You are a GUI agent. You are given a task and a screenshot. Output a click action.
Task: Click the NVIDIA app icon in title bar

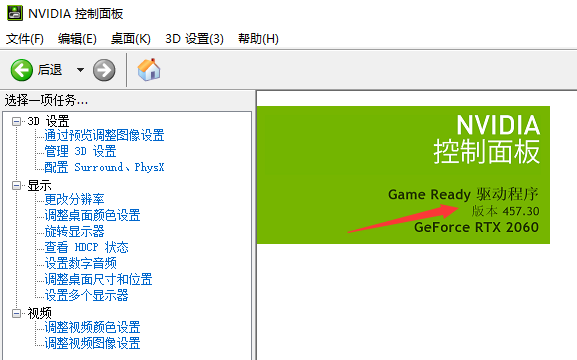click(15, 13)
